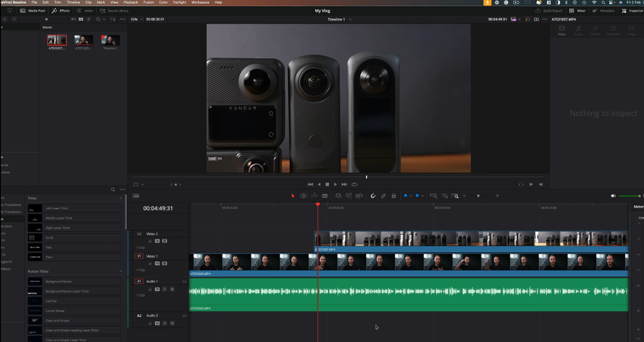This screenshot has width=644, height=342.
Task: Open the media pool sort icon
Action: tap(113, 19)
